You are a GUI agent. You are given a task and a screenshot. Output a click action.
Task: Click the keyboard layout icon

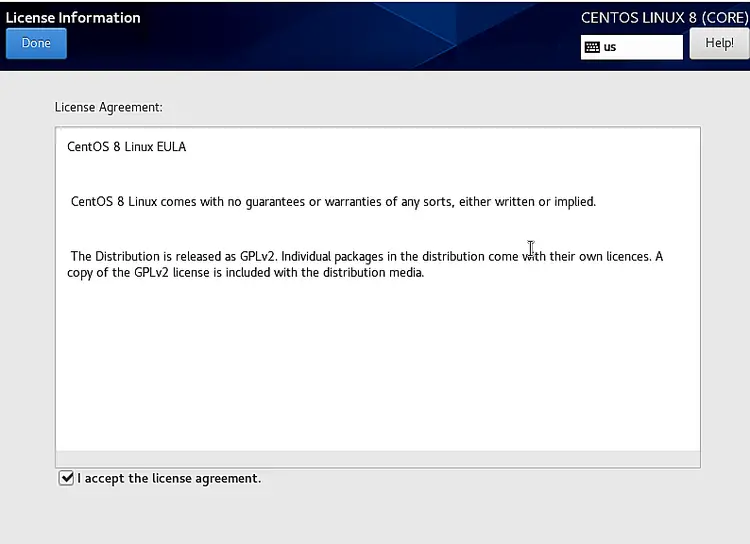click(x=592, y=47)
